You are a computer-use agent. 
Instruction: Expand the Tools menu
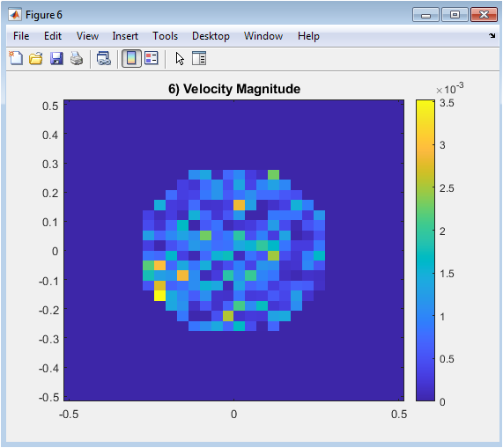point(165,36)
